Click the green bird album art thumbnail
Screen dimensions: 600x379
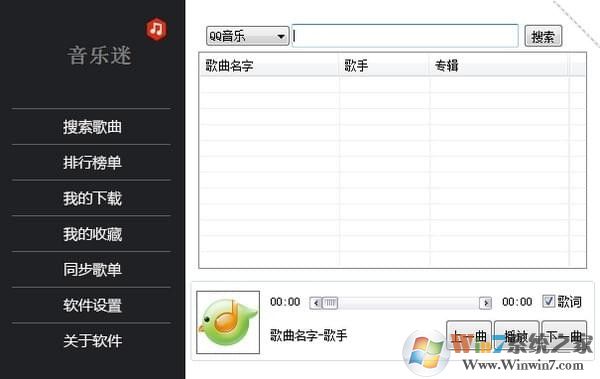pyautogui.click(x=228, y=322)
